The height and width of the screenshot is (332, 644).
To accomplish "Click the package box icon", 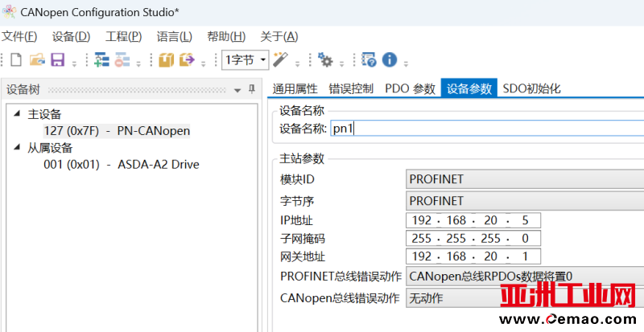I will (x=166, y=60).
